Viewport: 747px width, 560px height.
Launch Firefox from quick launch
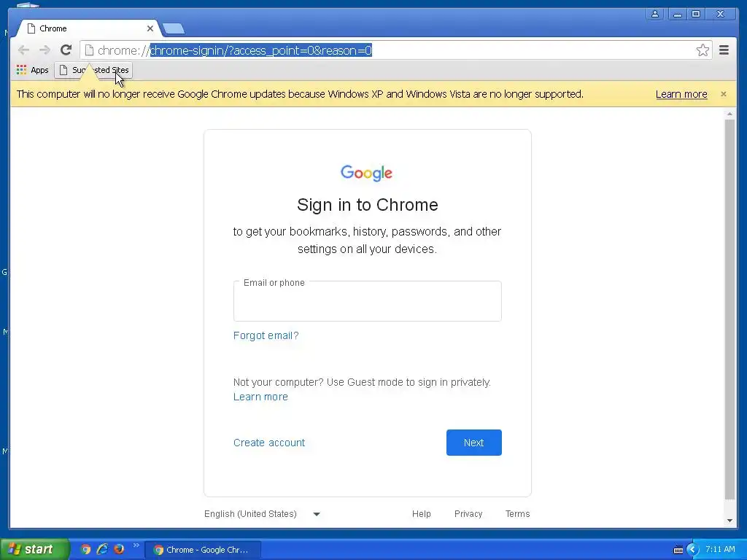pyautogui.click(x=119, y=550)
